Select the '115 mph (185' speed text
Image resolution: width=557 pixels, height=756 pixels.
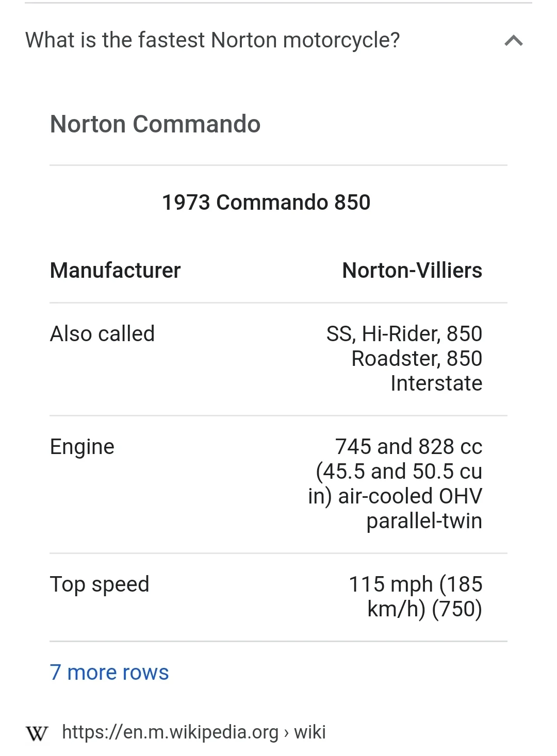tap(415, 584)
